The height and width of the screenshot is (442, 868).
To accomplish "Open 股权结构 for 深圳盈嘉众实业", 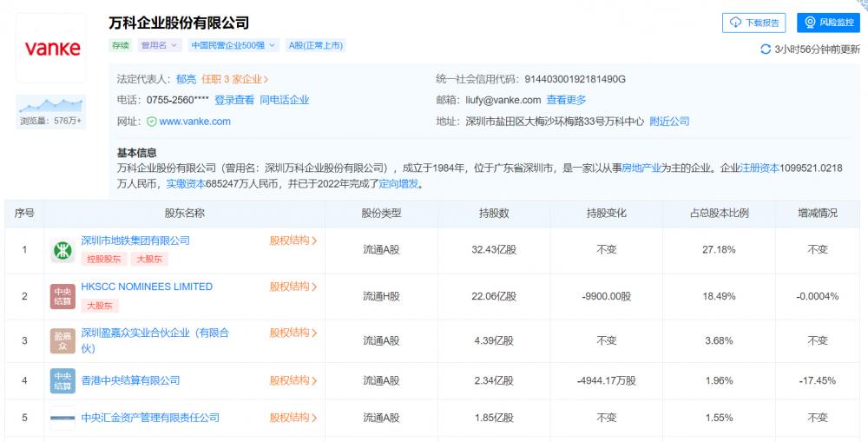I will click(x=293, y=333).
